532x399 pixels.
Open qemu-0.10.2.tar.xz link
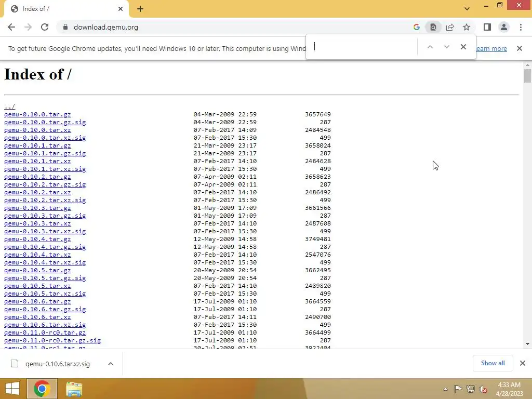tap(37, 192)
